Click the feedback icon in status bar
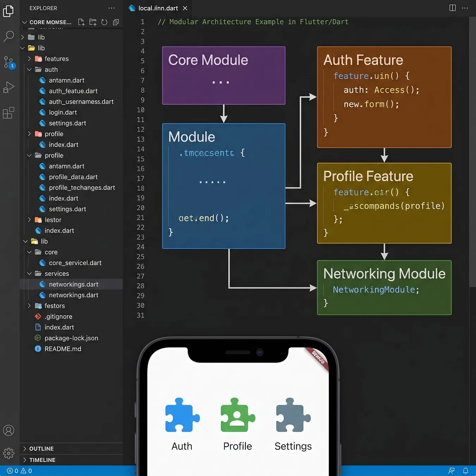 (x=451, y=471)
